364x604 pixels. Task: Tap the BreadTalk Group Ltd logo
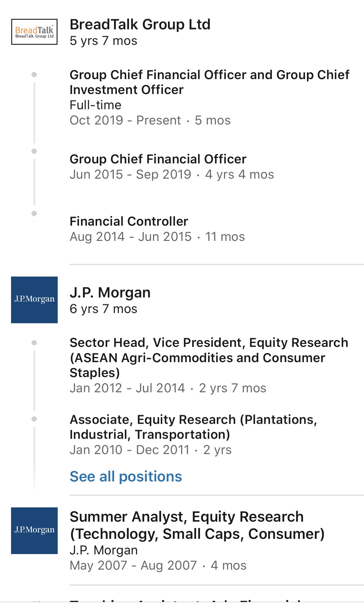(34, 32)
